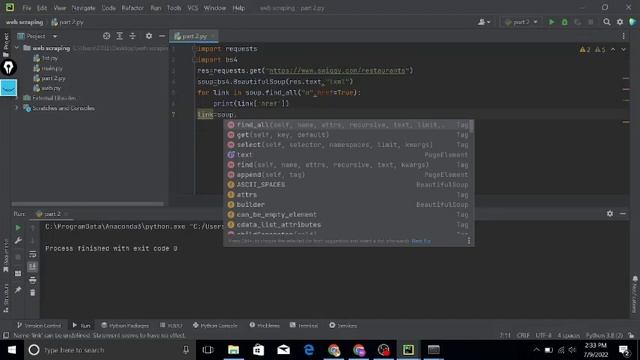Open Project panel options gear
Viewport: 640px width, 360px height.
point(149,36)
